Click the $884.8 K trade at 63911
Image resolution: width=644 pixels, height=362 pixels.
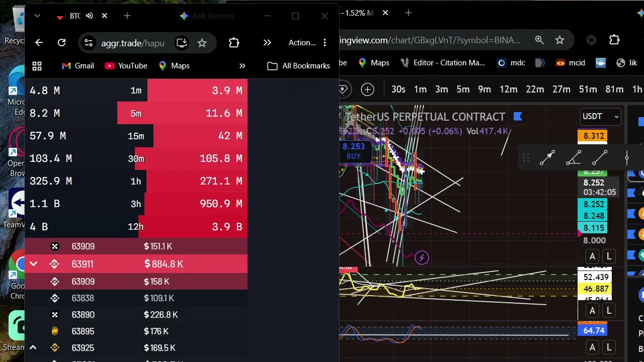pos(136,264)
